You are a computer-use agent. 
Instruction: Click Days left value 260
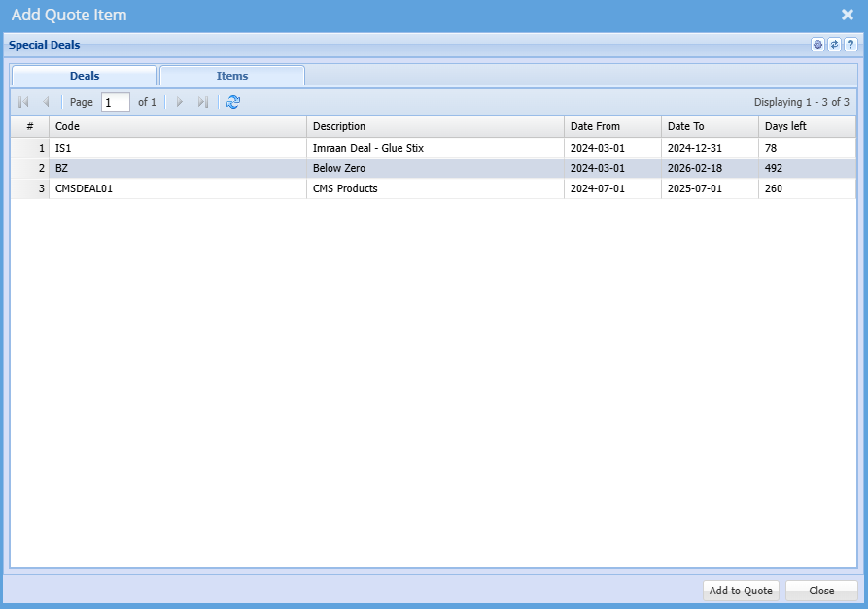[774, 188]
